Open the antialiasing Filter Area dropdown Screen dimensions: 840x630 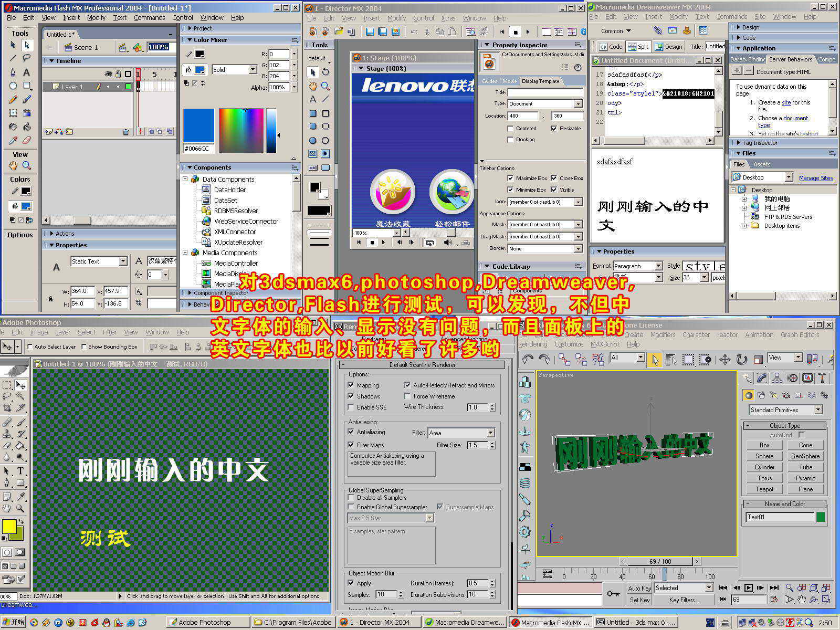tap(461, 433)
